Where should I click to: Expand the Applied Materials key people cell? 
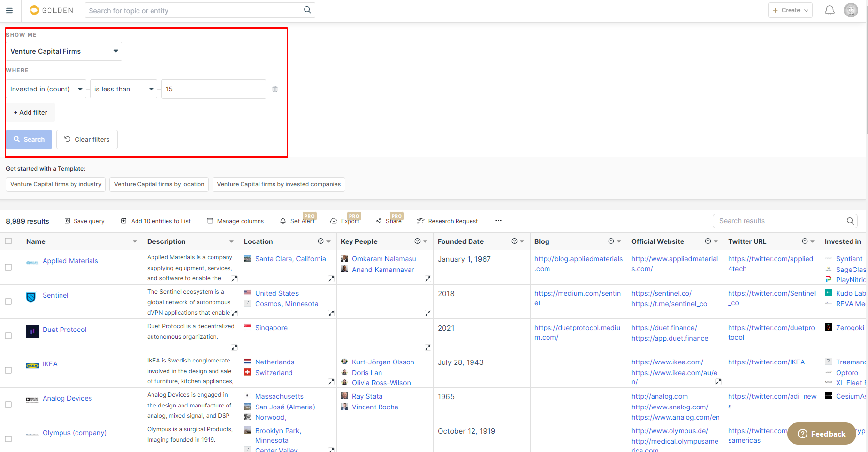click(428, 279)
